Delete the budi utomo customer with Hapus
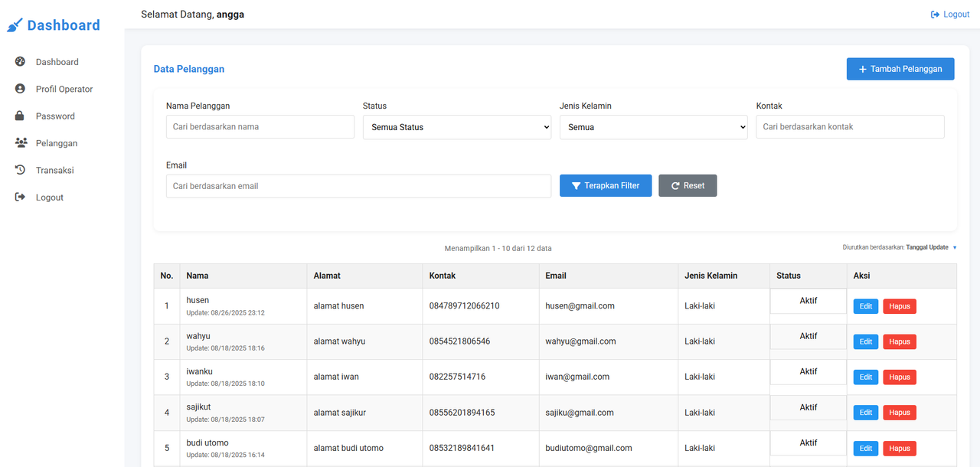980x467 pixels. click(900, 449)
